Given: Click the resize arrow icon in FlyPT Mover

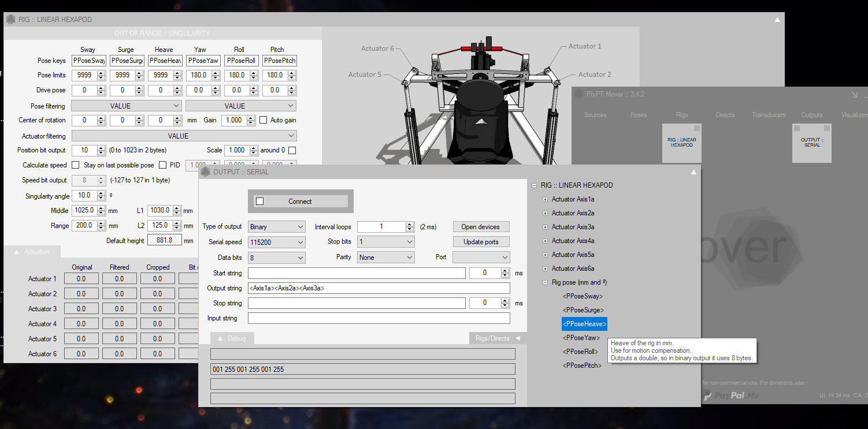Looking at the screenshot, I should [x=854, y=95].
